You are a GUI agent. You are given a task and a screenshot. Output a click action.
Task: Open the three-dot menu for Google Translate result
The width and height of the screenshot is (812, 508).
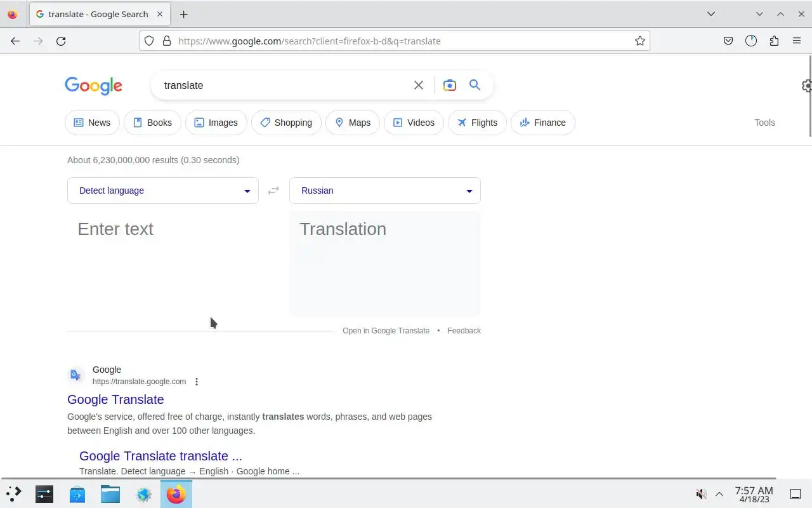pyautogui.click(x=197, y=382)
